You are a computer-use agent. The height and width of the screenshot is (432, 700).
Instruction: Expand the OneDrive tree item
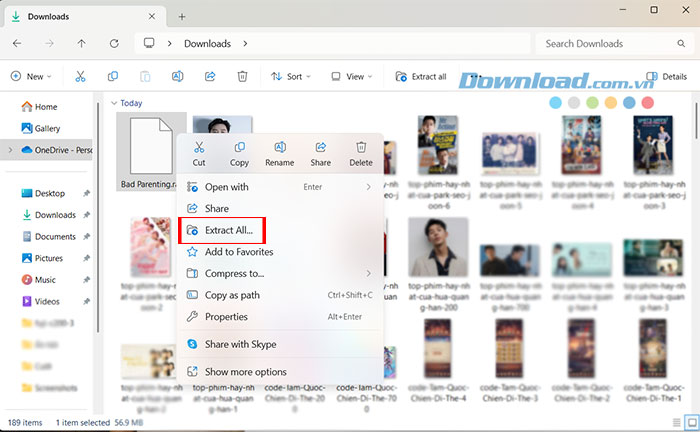point(10,150)
